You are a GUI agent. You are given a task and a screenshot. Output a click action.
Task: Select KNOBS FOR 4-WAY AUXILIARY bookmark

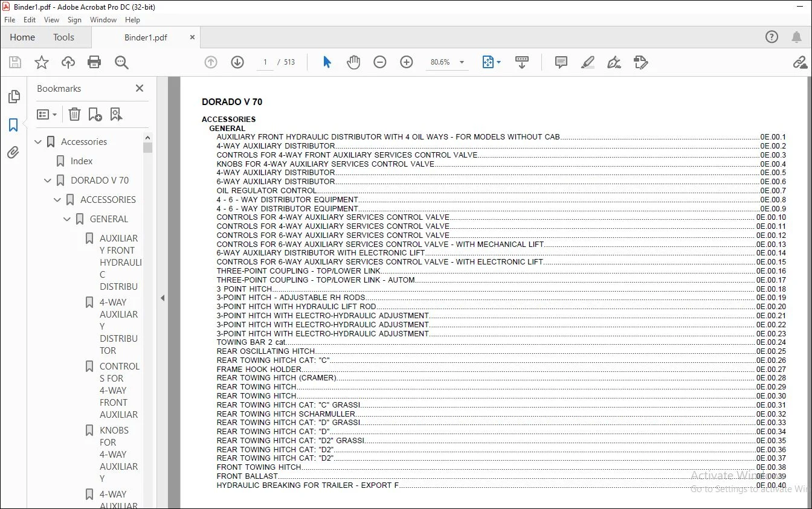point(119,455)
